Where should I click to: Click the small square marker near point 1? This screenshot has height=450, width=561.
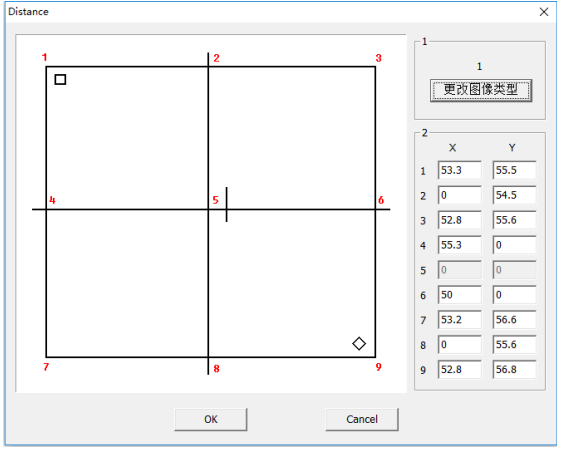tap(60, 79)
